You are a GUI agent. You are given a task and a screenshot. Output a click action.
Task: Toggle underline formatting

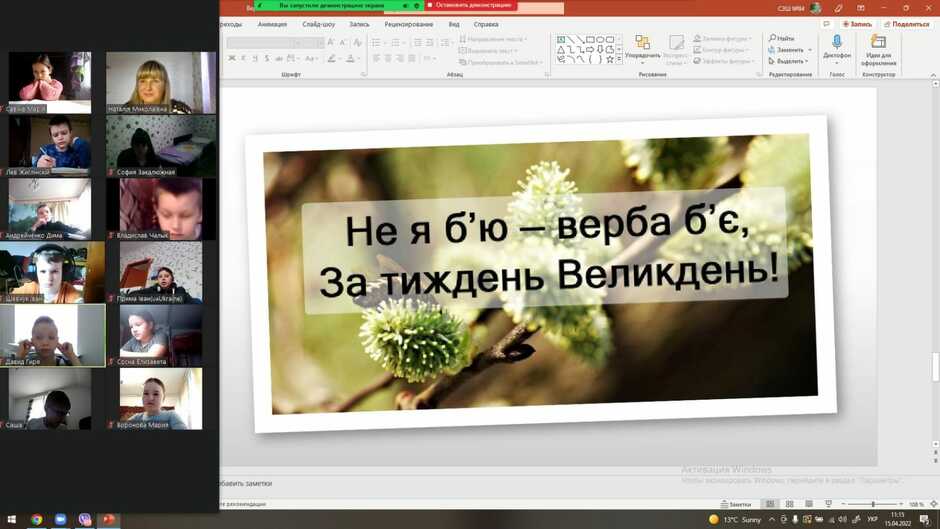click(x=255, y=58)
